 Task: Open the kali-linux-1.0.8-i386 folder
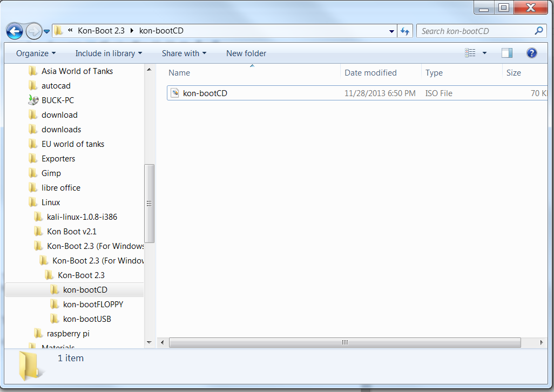(x=82, y=217)
